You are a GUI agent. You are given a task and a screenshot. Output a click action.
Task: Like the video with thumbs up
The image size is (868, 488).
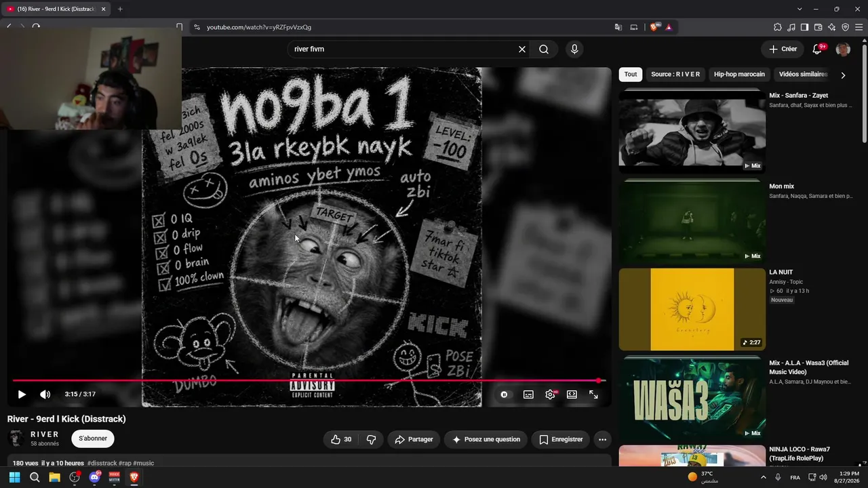click(341, 439)
